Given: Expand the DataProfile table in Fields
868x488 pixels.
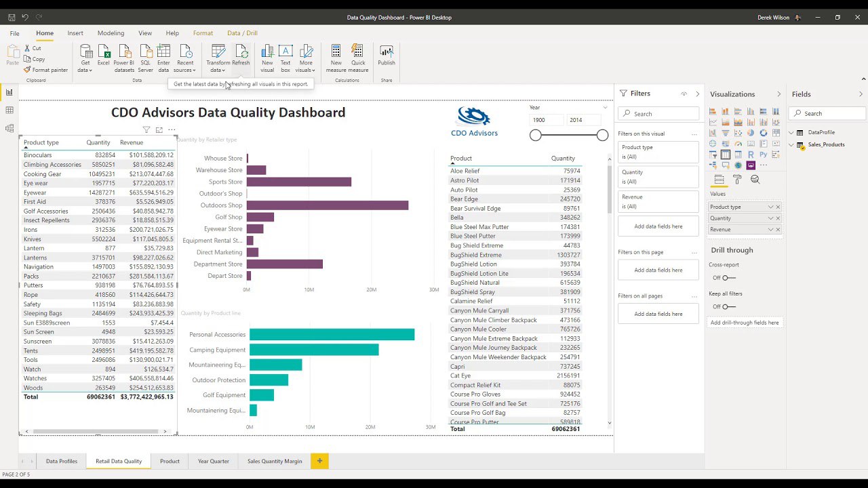Looking at the screenshot, I should (x=791, y=132).
